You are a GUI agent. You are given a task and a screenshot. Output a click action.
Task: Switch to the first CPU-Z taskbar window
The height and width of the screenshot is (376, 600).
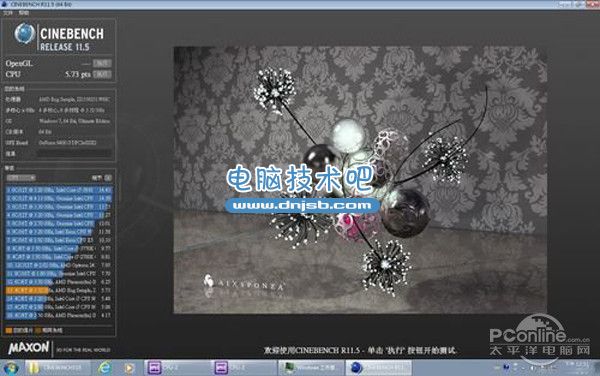pyautogui.click(x=177, y=368)
